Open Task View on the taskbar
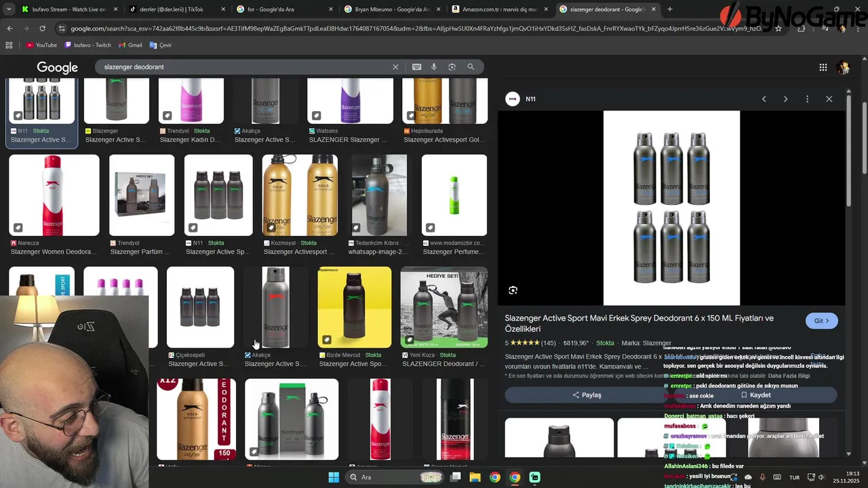The image size is (868, 488). (x=456, y=477)
